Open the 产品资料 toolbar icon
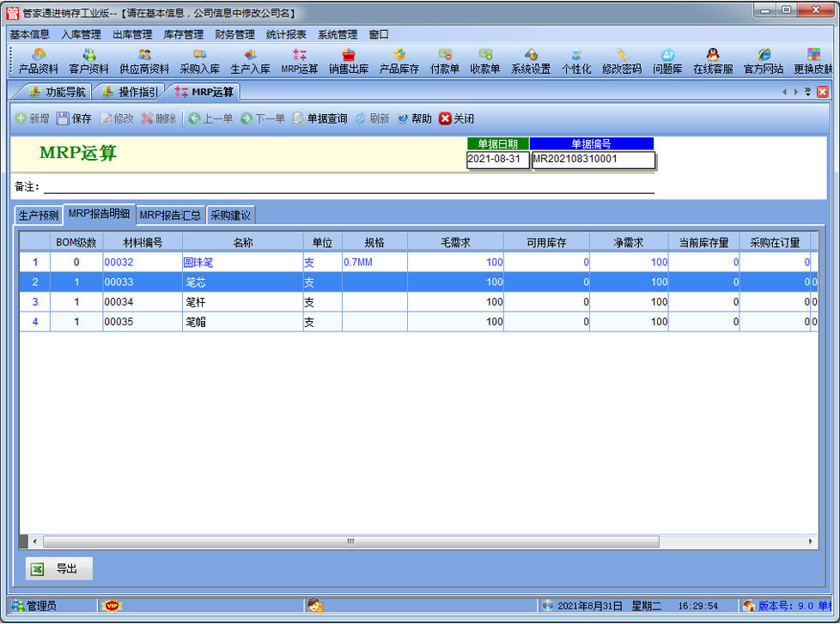This screenshot has width=840, height=624. tap(38, 61)
